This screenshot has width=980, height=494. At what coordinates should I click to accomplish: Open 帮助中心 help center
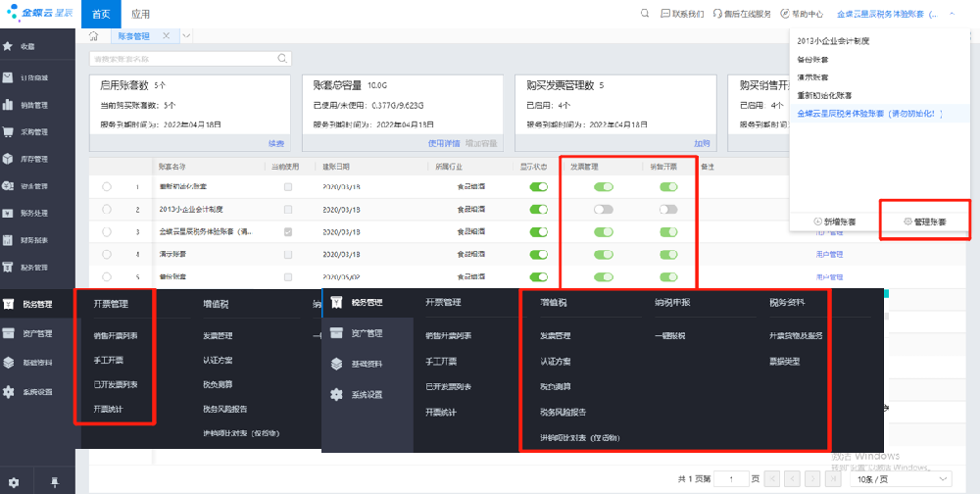click(x=802, y=14)
